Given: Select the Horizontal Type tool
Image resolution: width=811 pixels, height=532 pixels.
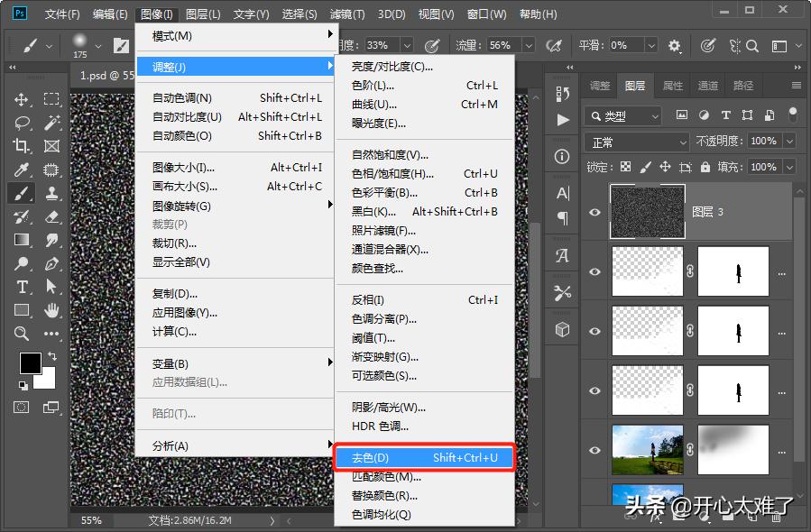Looking at the screenshot, I should [23, 289].
